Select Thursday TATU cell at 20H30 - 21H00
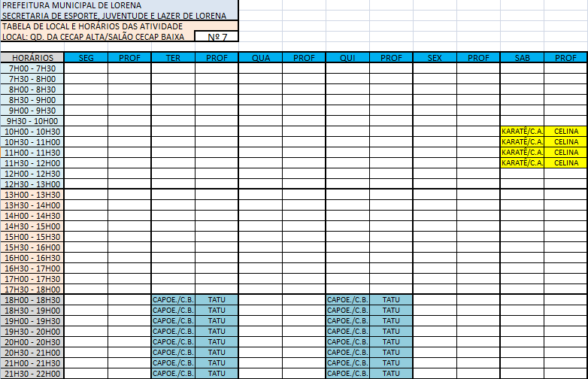588x379 pixels. coord(391,352)
